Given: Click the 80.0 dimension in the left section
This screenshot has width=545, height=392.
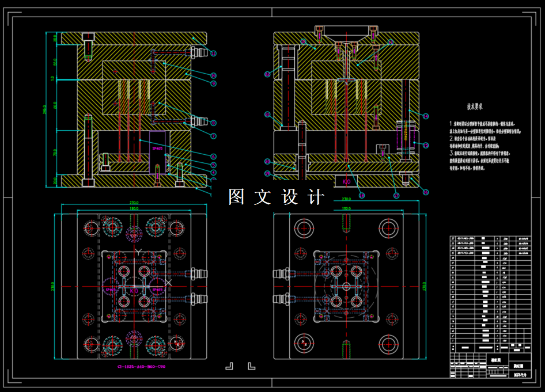Looking at the screenshot, I should pyautogui.click(x=55, y=105).
